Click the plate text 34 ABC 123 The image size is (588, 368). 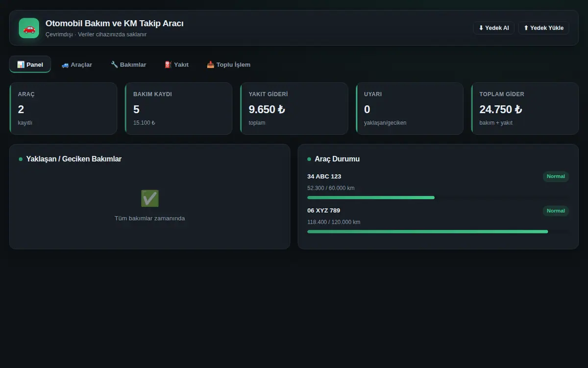tap(324, 176)
